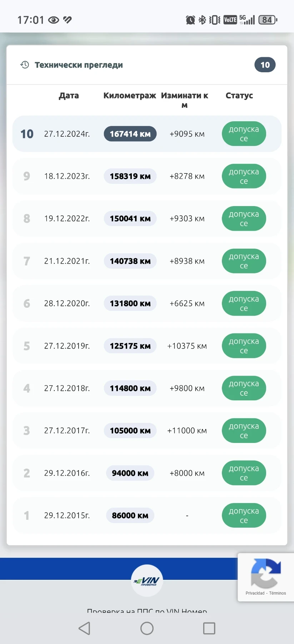Tap the 150041 км mileage badge

[x=130, y=219]
